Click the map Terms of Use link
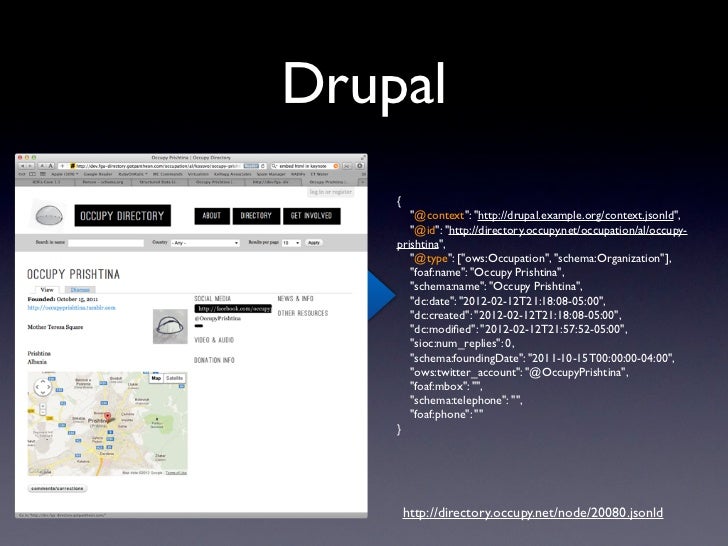The height and width of the screenshot is (546, 728). coord(176,473)
